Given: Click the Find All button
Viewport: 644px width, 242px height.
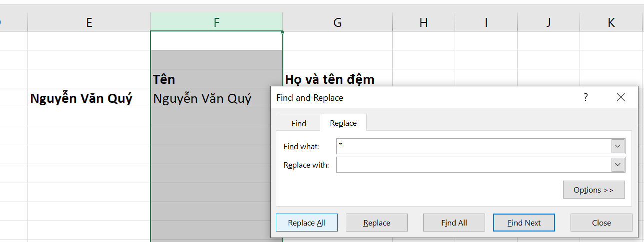Looking at the screenshot, I should [454, 223].
